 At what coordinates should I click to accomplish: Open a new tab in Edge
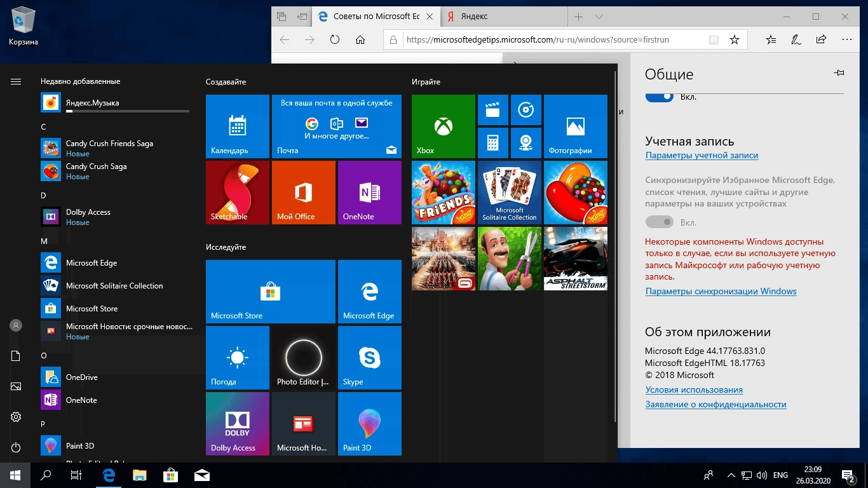pos(579,17)
